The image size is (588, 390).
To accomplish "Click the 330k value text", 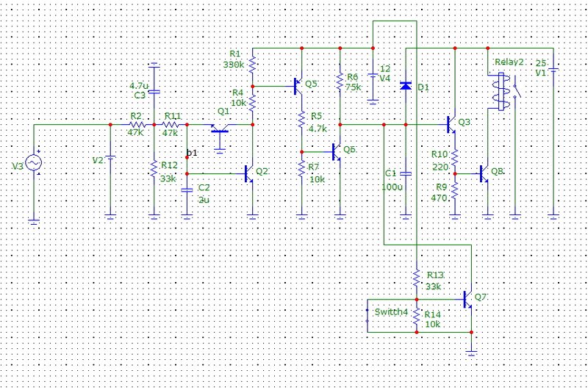I will click(x=234, y=65).
